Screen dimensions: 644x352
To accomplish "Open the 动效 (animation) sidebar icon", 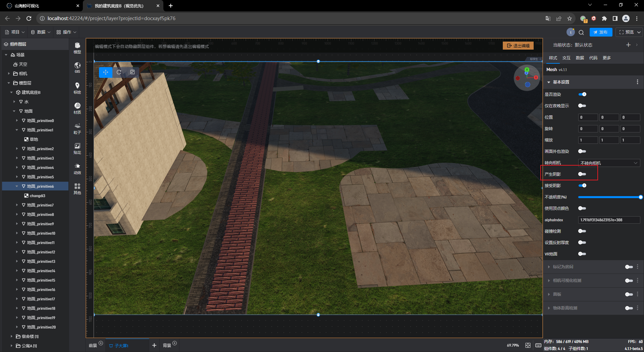I will click(x=77, y=168).
